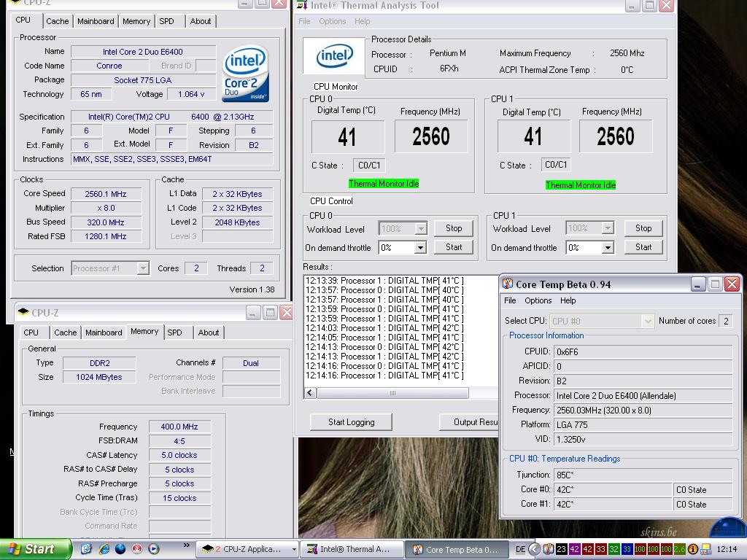Click the network monitors tray icon
The image size is (747, 560).
point(706,549)
